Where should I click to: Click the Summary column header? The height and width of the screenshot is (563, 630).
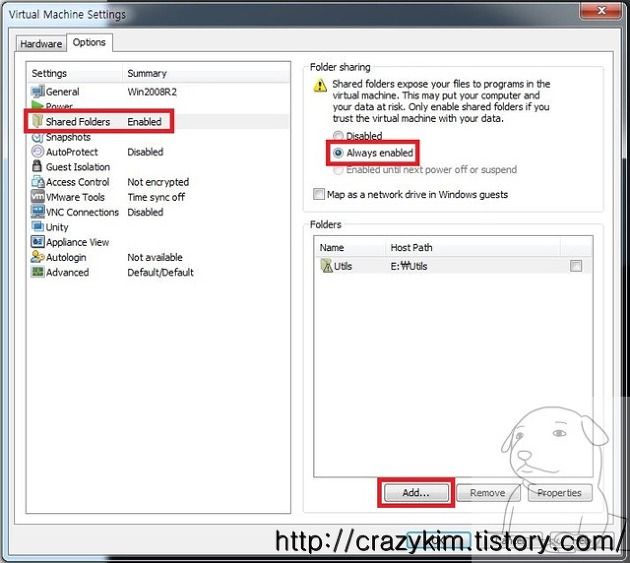tap(206, 73)
